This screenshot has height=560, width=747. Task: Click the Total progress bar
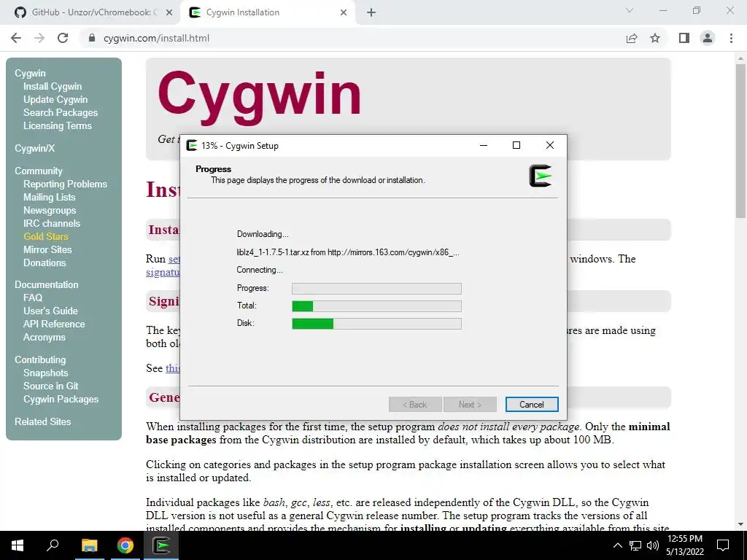click(376, 306)
